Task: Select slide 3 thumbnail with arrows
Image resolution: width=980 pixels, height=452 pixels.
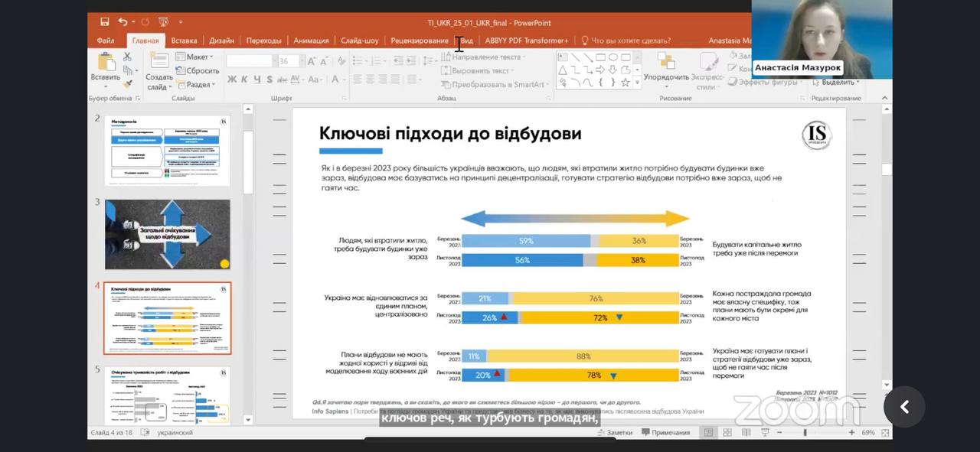Action: click(167, 234)
